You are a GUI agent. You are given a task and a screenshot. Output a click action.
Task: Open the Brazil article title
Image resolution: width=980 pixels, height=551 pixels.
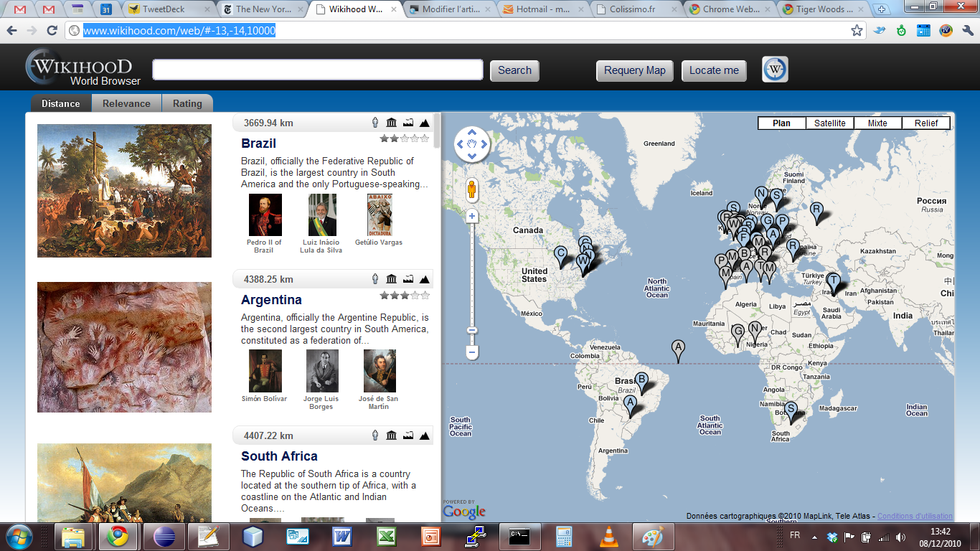point(259,143)
